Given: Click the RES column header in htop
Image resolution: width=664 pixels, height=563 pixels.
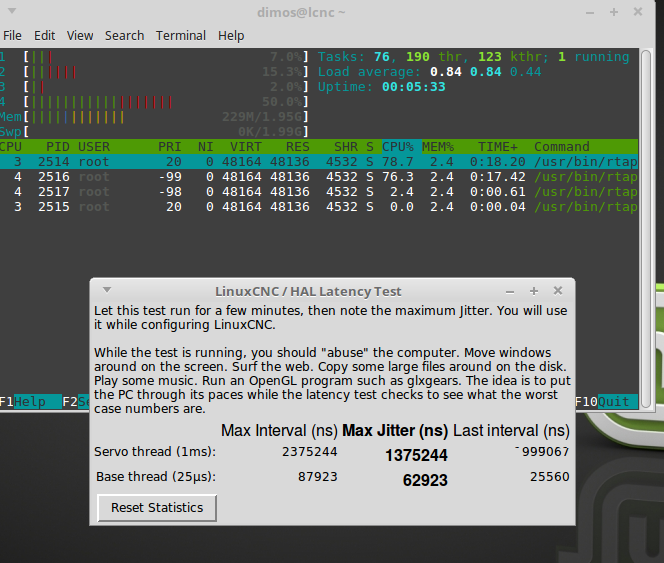Looking at the screenshot, I should [x=298, y=147].
